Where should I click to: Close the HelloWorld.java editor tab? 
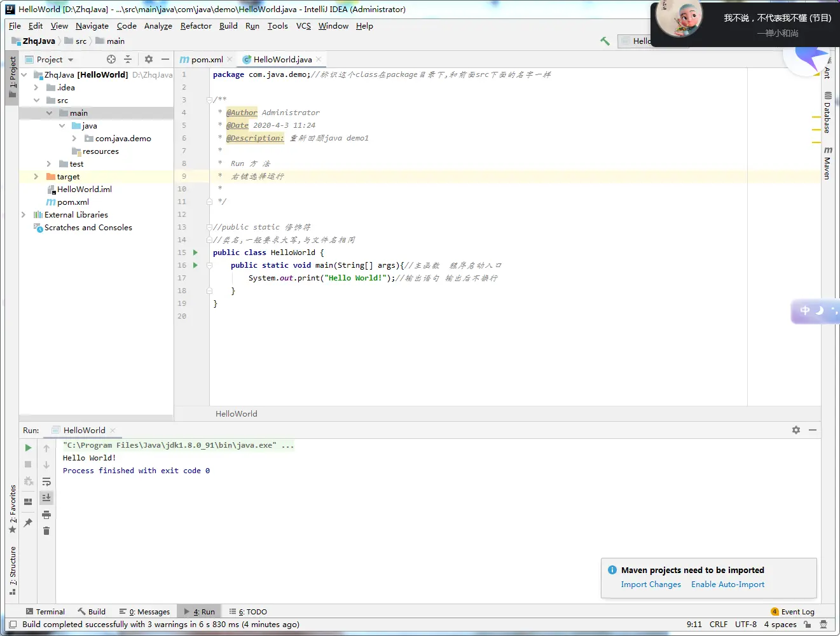(x=319, y=59)
